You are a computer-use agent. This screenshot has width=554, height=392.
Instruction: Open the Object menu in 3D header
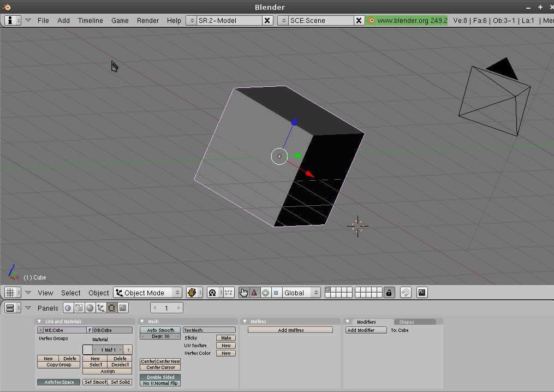[99, 293]
